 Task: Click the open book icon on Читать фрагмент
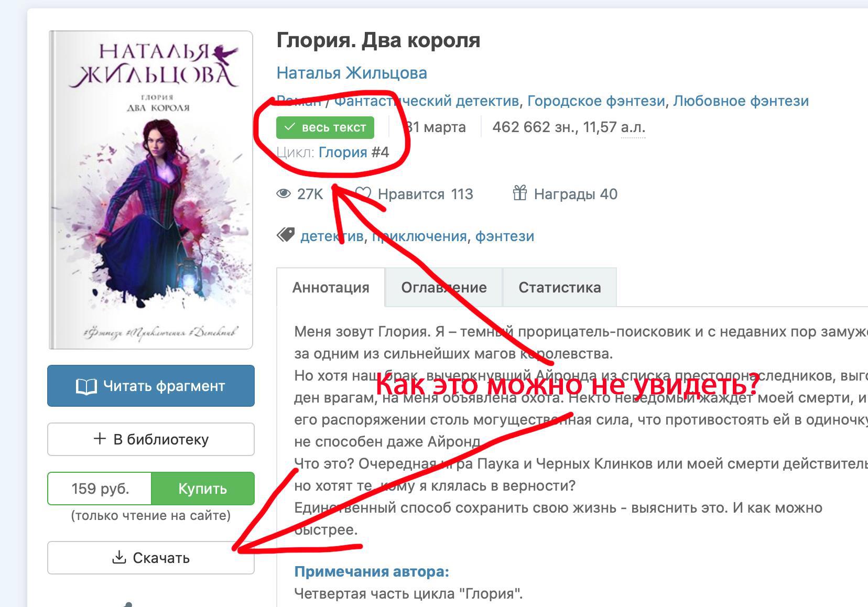coord(86,387)
